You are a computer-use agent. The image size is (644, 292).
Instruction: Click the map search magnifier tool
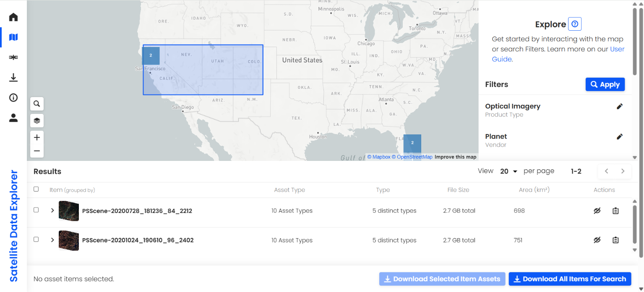[37, 104]
